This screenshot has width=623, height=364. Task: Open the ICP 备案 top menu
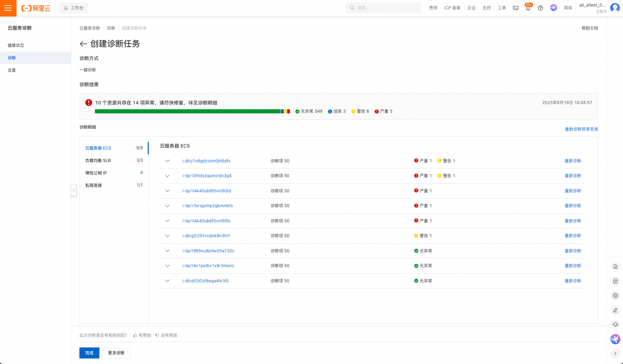point(452,8)
